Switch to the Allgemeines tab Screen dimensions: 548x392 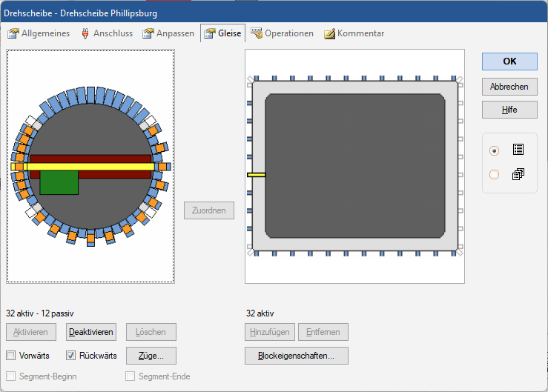click(39, 33)
